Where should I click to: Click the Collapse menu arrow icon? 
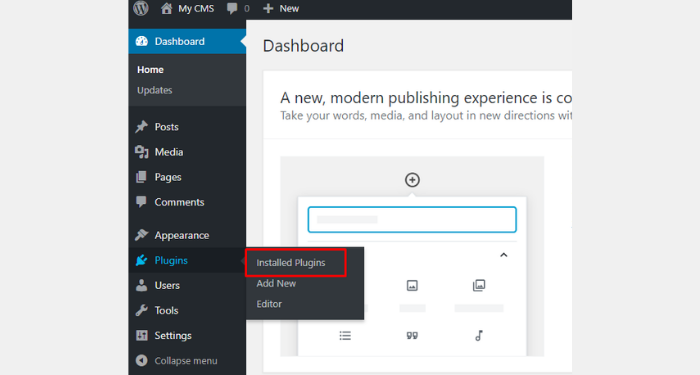142,360
